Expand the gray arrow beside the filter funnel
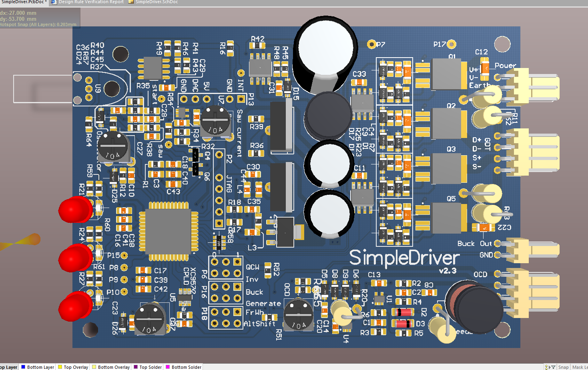 (x=550, y=367)
